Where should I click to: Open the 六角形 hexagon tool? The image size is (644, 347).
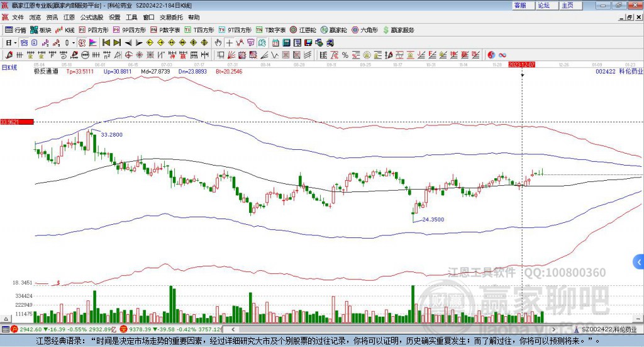(x=365, y=30)
